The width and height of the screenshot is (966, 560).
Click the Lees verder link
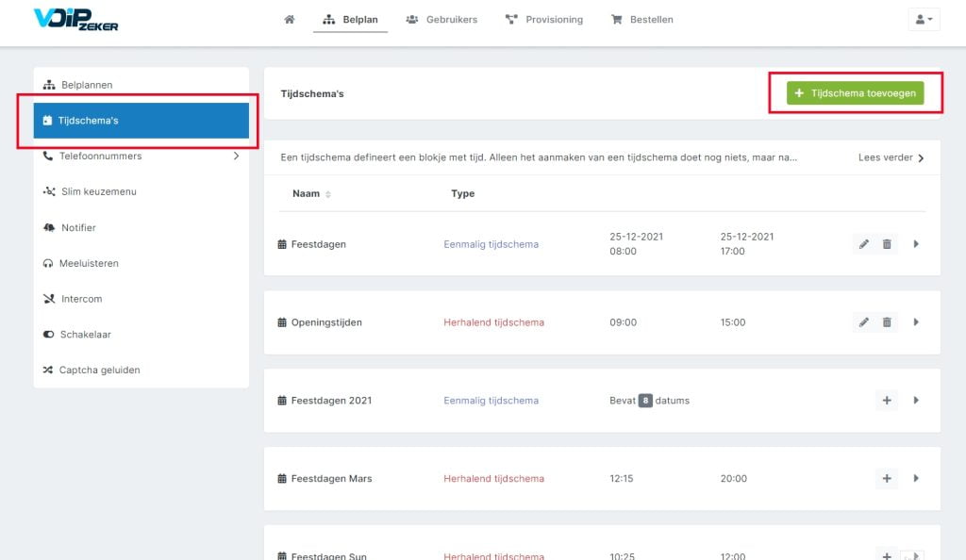[891, 157]
